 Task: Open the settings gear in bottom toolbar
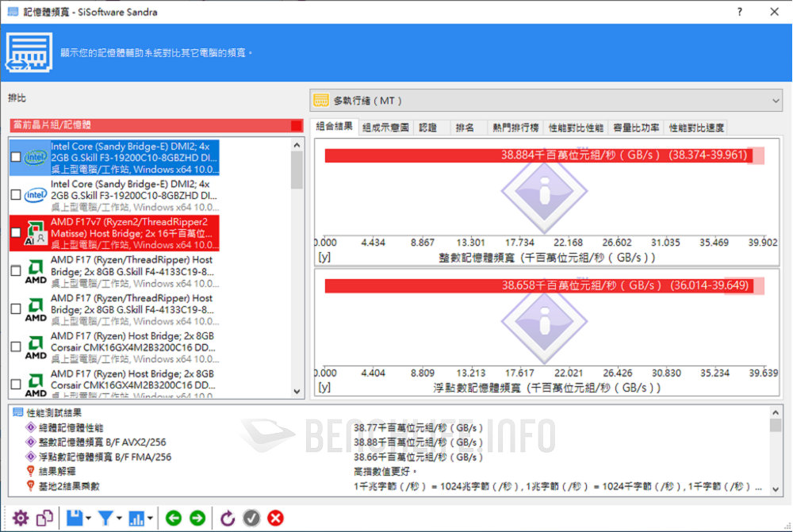click(20, 518)
